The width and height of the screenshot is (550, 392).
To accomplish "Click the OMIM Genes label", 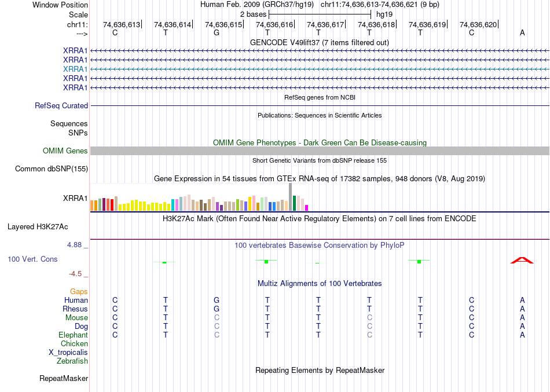I will tap(65, 151).
